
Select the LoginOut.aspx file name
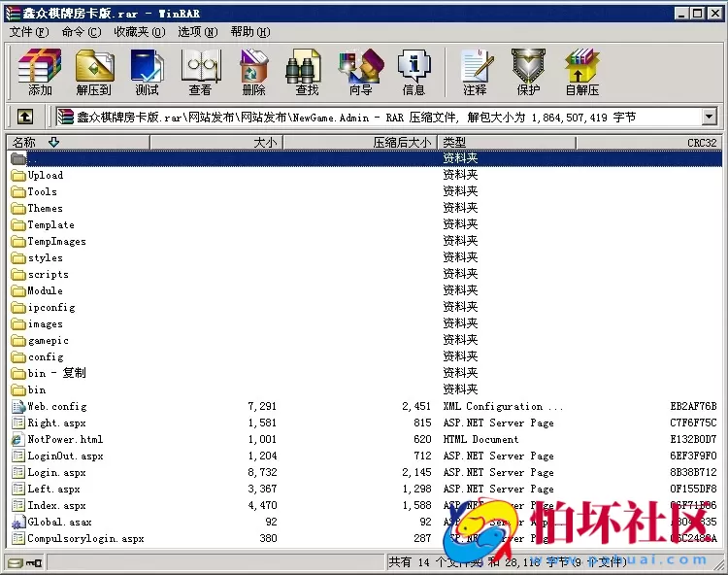(65, 457)
